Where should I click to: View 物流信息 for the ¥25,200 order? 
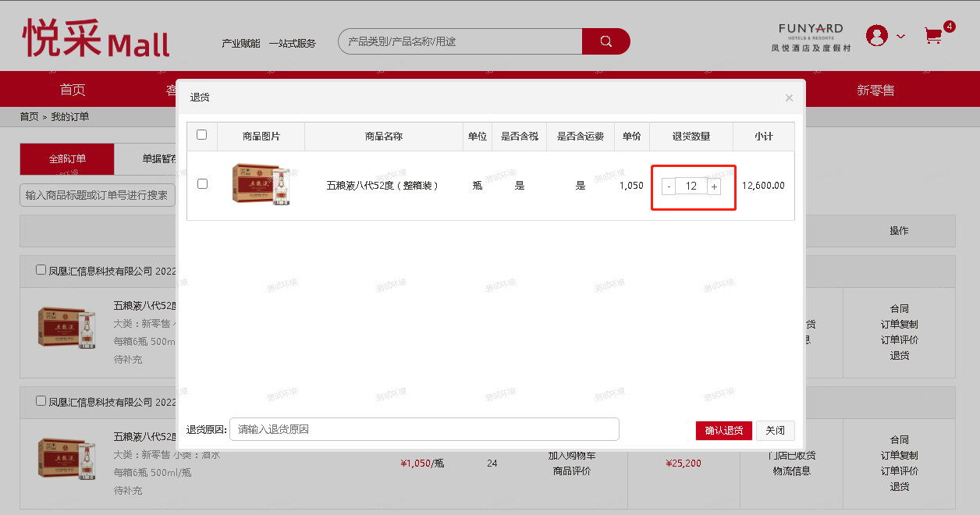click(x=792, y=471)
